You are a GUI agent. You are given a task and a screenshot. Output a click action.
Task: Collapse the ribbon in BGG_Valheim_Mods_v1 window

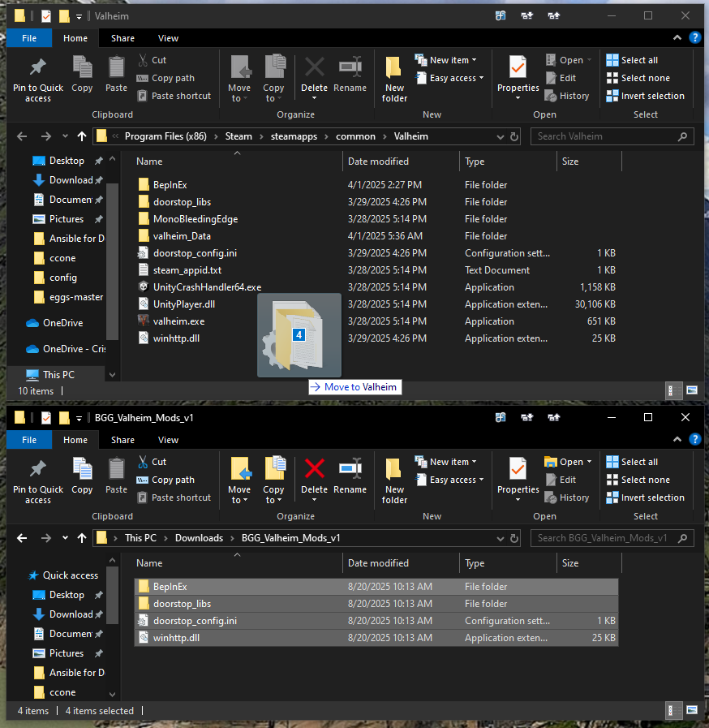tap(677, 439)
